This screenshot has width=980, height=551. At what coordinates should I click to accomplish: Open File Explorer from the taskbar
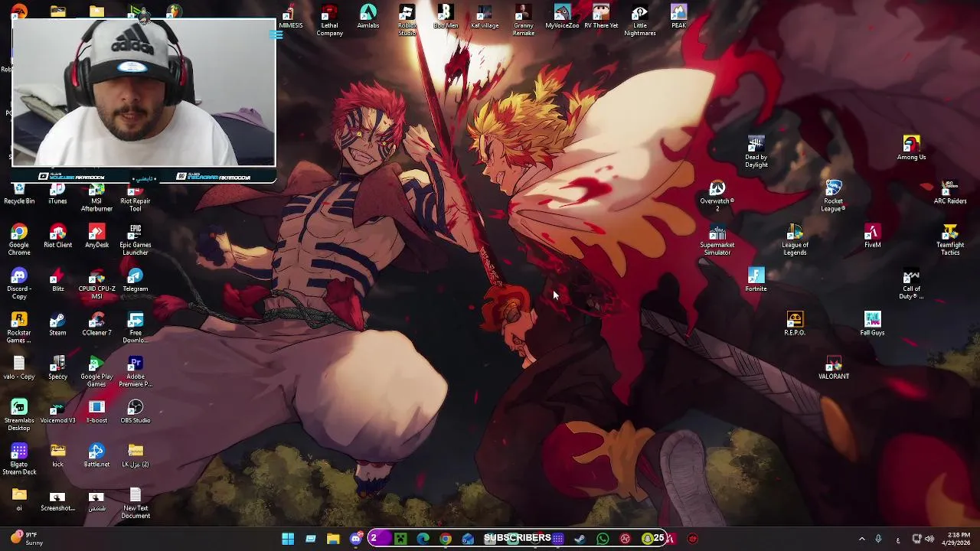[x=333, y=539]
